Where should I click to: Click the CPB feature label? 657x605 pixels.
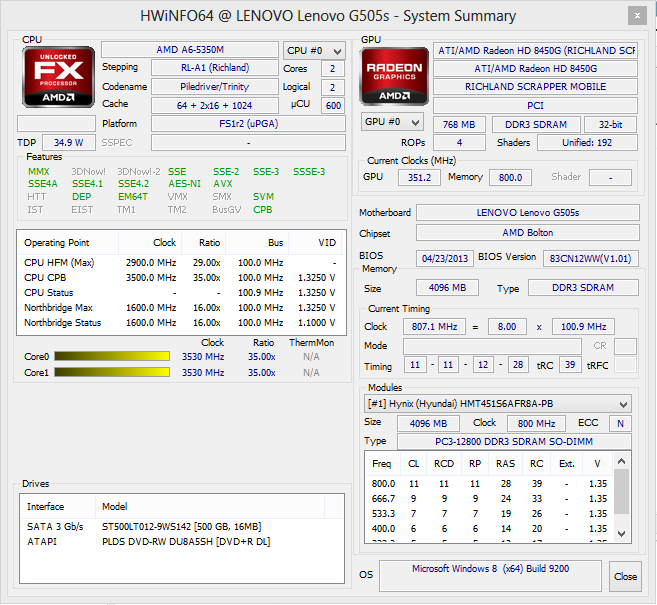click(262, 209)
